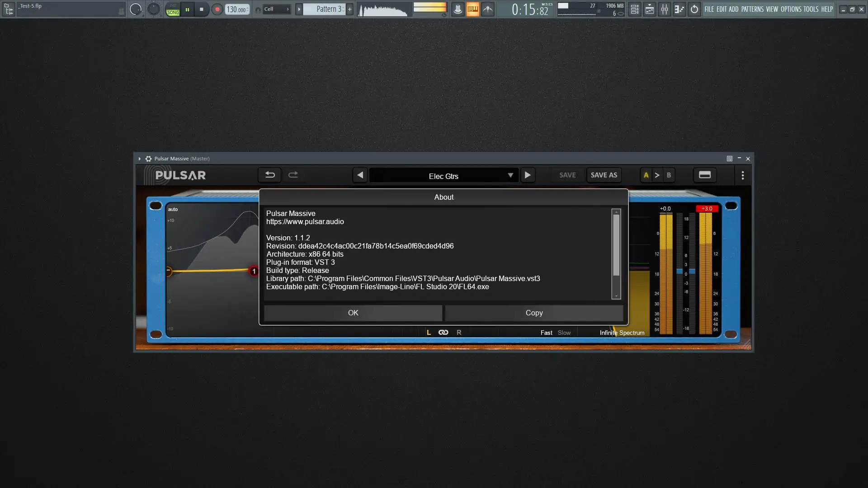The width and height of the screenshot is (868, 488).
Task: Click the undo arrow in Pulsar Massive
Action: [x=269, y=175]
